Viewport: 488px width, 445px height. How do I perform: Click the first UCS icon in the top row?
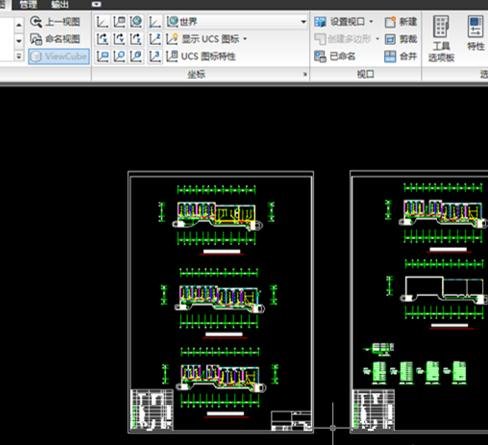tap(102, 22)
